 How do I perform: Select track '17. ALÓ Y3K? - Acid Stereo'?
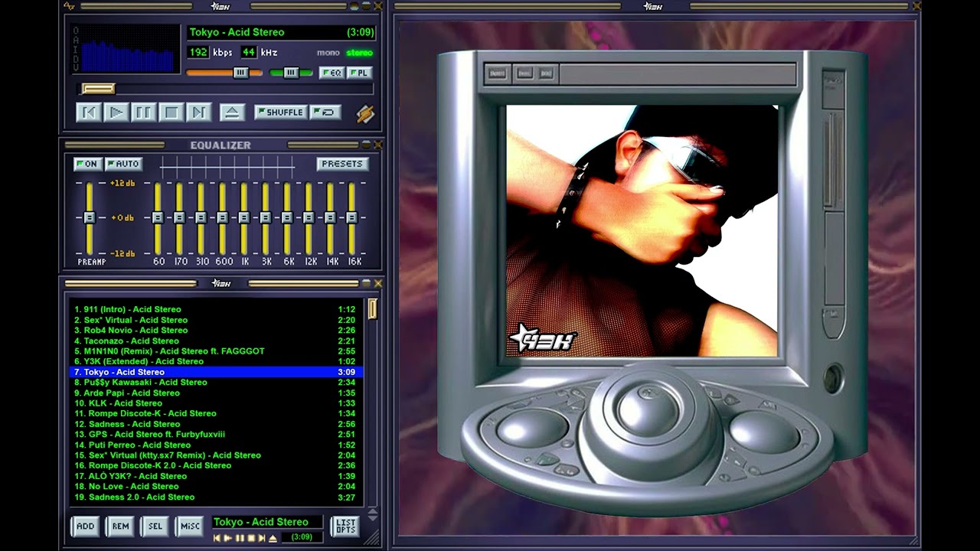216,476
